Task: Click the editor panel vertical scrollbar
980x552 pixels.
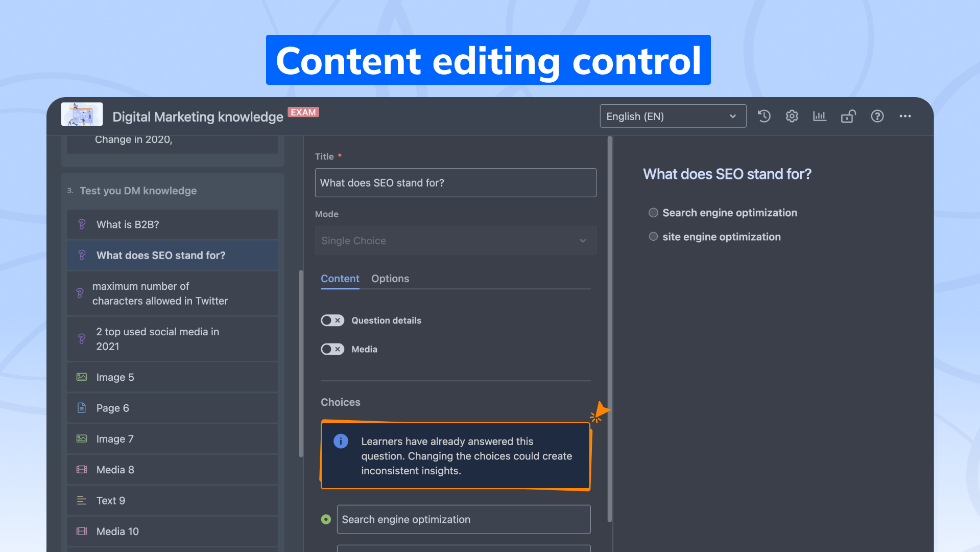Action: point(609,327)
